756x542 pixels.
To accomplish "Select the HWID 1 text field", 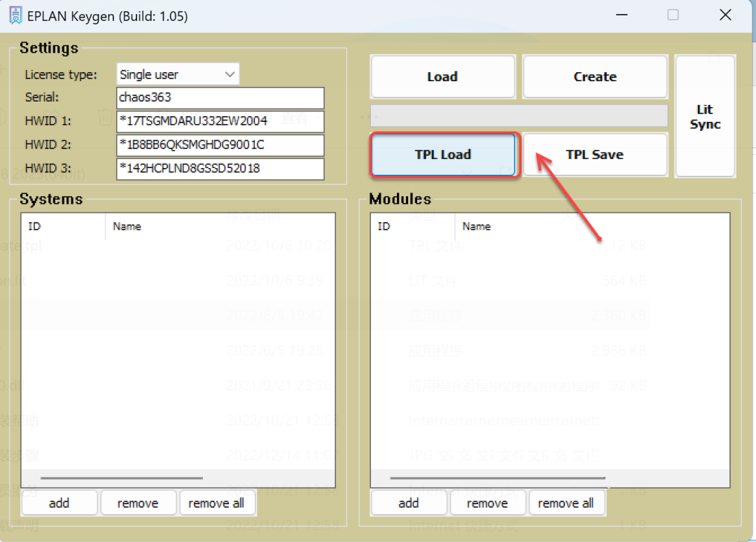I will (220, 121).
